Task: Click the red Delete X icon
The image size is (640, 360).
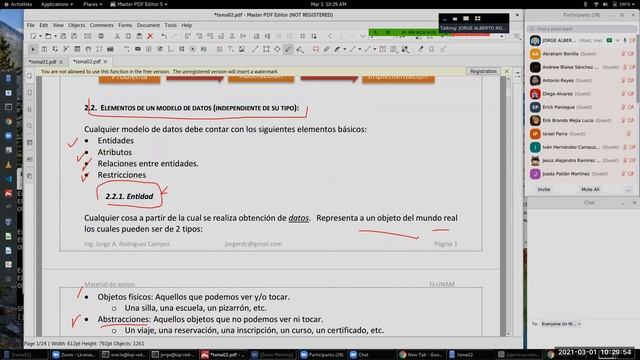Action: click(150, 36)
